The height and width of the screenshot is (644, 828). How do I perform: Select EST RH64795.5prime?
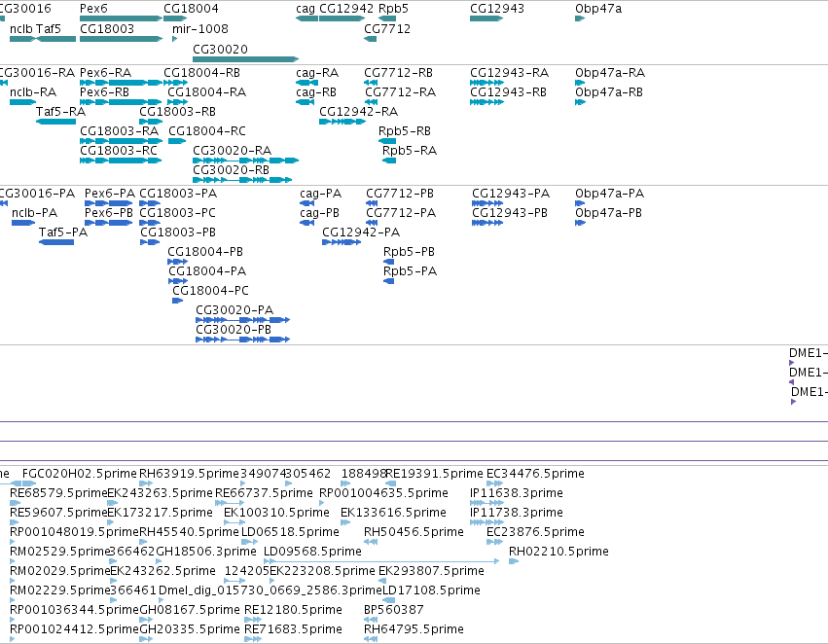point(371,639)
